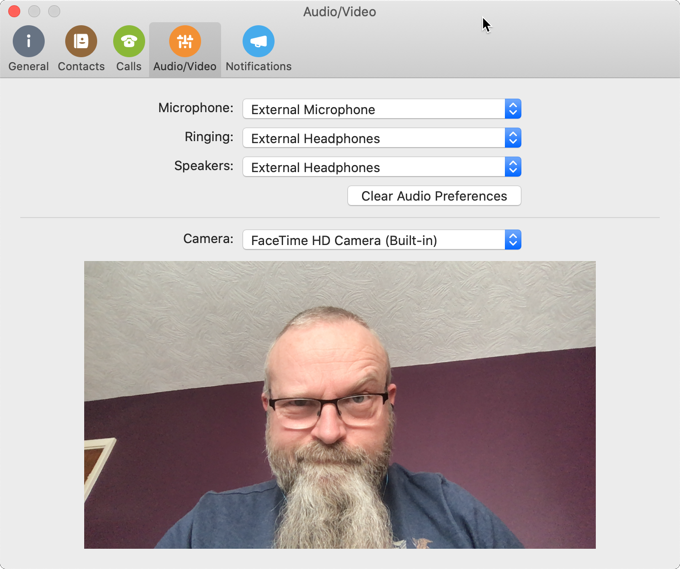This screenshot has width=680, height=569.
Task: Click the Audio/Video window title text
Action: [x=340, y=12]
